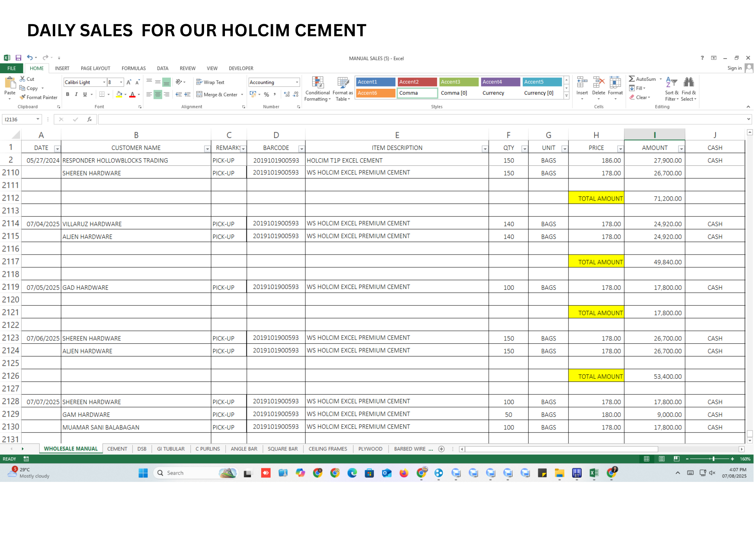756x534 pixels.
Task: Toggle Bottom Align in Alignment group
Action: tap(167, 82)
